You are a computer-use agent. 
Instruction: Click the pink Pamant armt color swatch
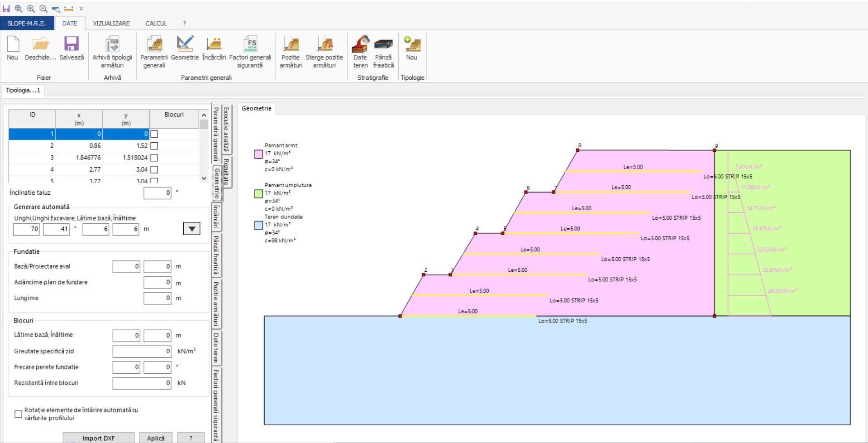[258, 154]
